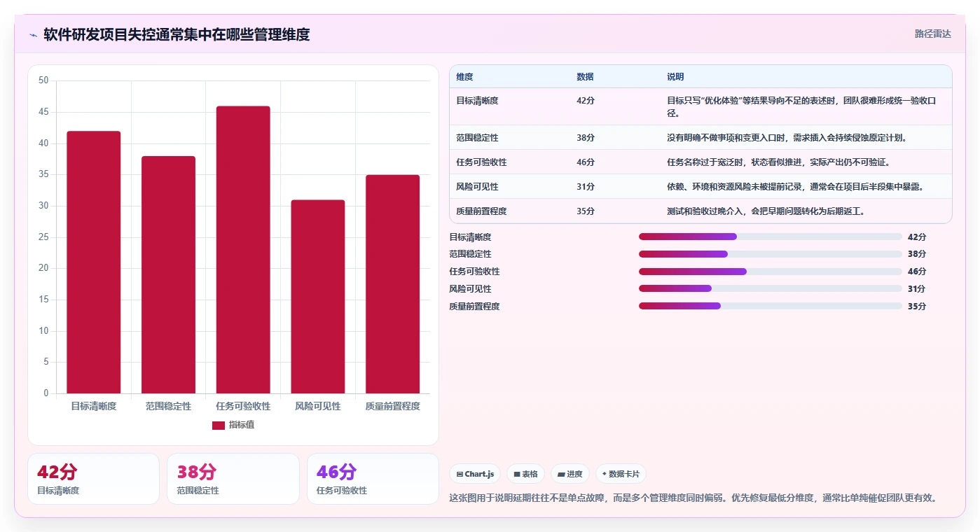Click the 说明 column header
Image resolution: width=980 pixels, height=532 pixels.
pos(675,77)
